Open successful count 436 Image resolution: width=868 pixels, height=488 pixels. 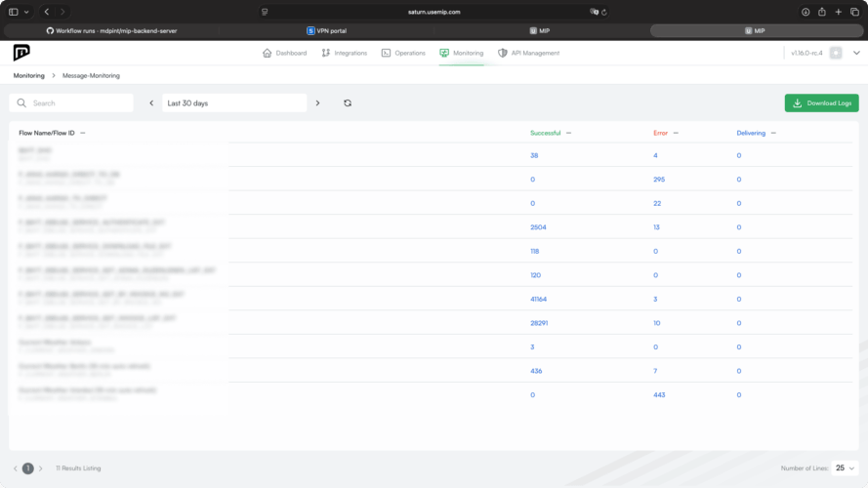click(536, 371)
